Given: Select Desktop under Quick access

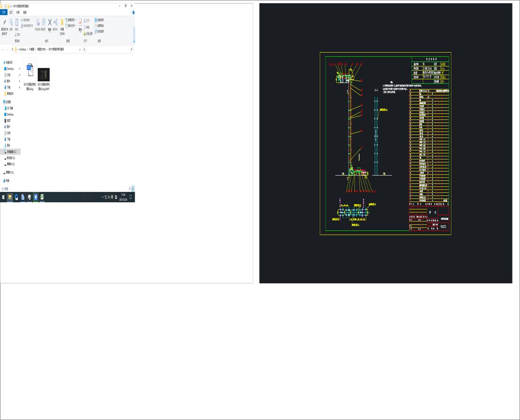Looking at the screenshot, I should click(9, 69).
